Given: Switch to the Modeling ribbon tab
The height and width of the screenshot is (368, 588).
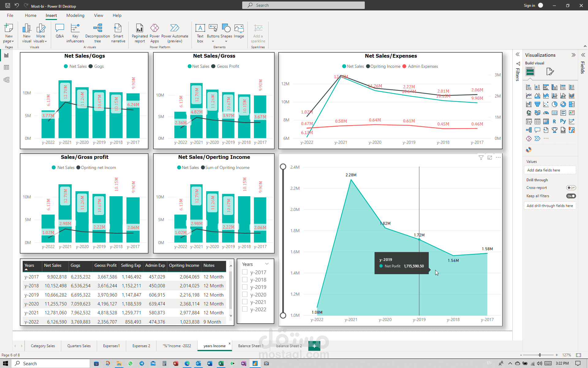Looking at the screenshot, I should coord(75,15).
